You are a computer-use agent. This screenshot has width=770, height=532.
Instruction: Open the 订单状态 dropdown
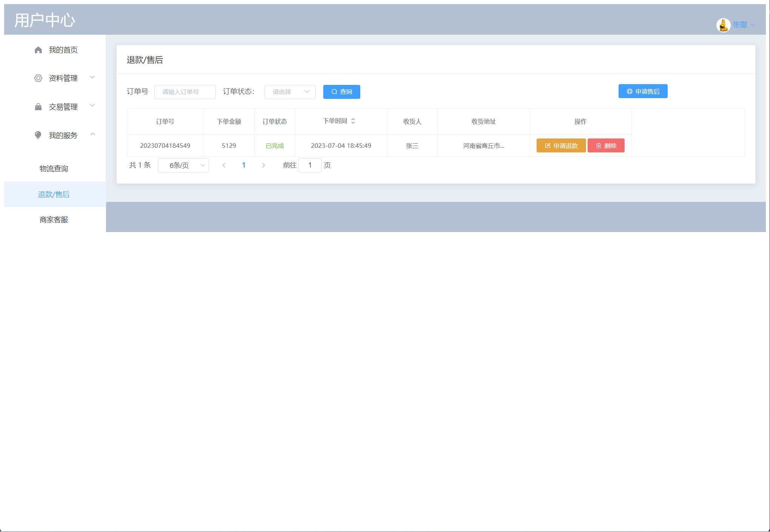tap(290, 92)
